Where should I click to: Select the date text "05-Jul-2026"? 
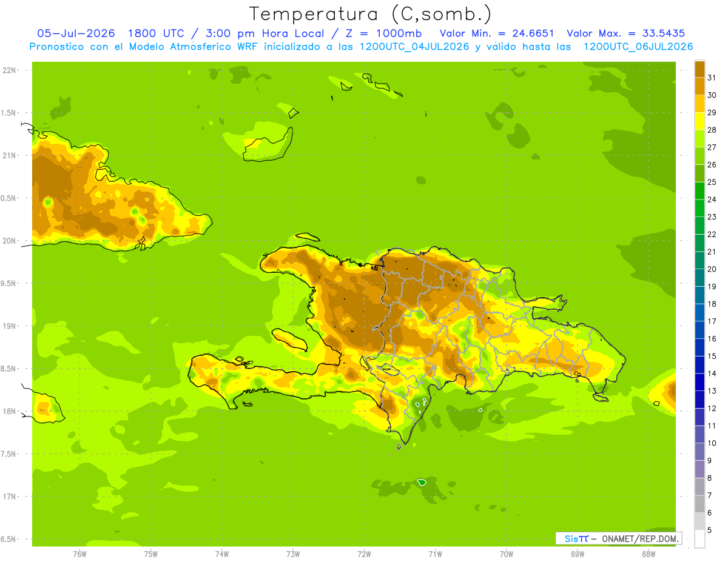[76, 33]
